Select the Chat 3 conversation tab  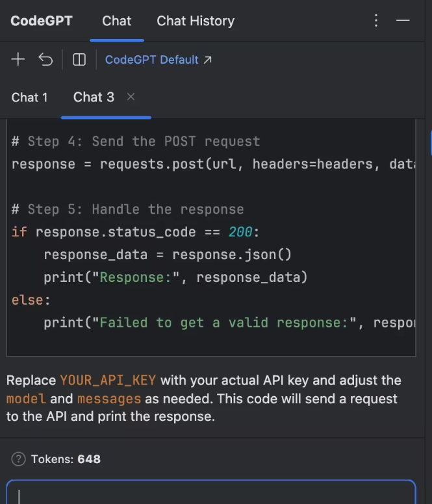point(94,97)
